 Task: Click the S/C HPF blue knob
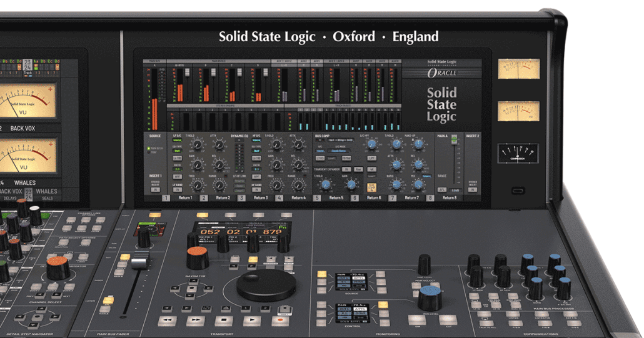coord(371,145)
